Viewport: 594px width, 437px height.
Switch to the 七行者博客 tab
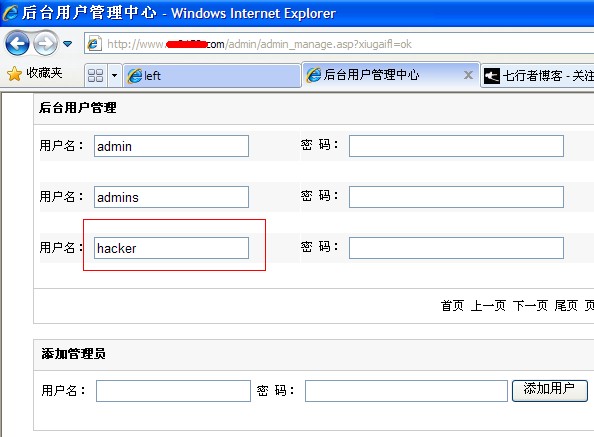click(538, 76)
